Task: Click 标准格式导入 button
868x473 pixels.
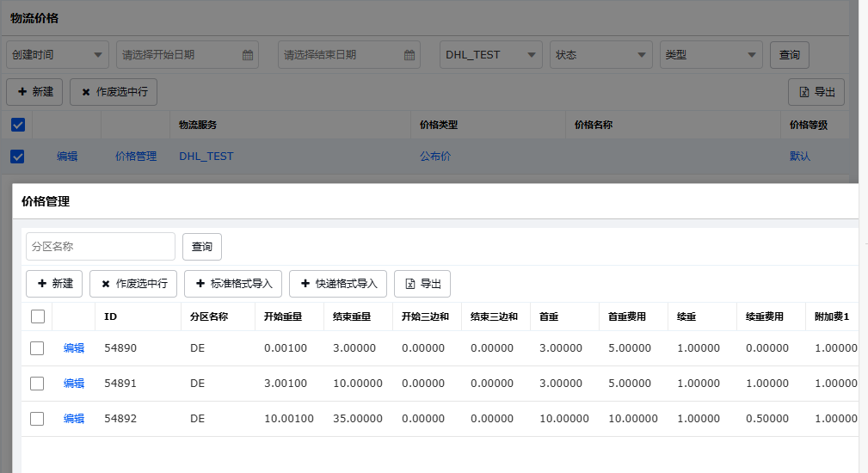Action: pyautogui.click(x=233, y=284)
